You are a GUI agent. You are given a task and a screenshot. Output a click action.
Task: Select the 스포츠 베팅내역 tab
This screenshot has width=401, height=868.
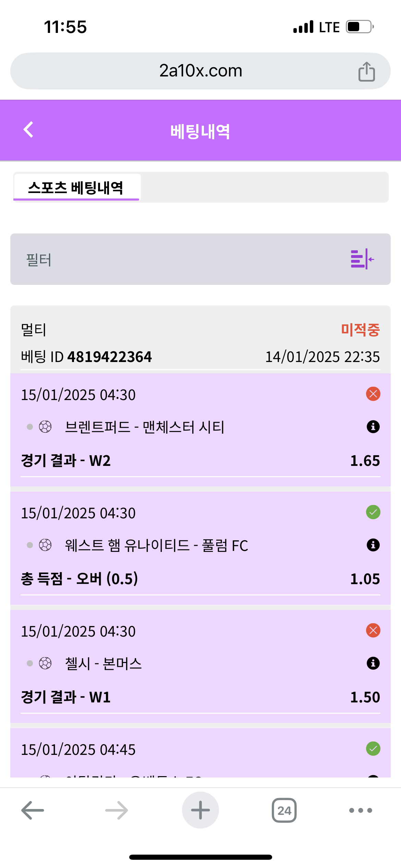(76, 188)
